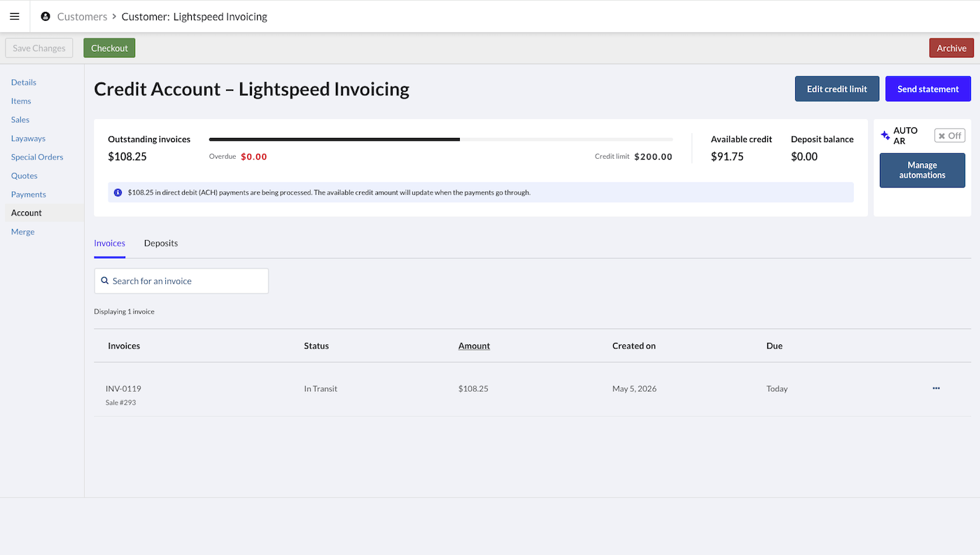Click the Outstanding invoices $108.25 total

coord(127,156)
